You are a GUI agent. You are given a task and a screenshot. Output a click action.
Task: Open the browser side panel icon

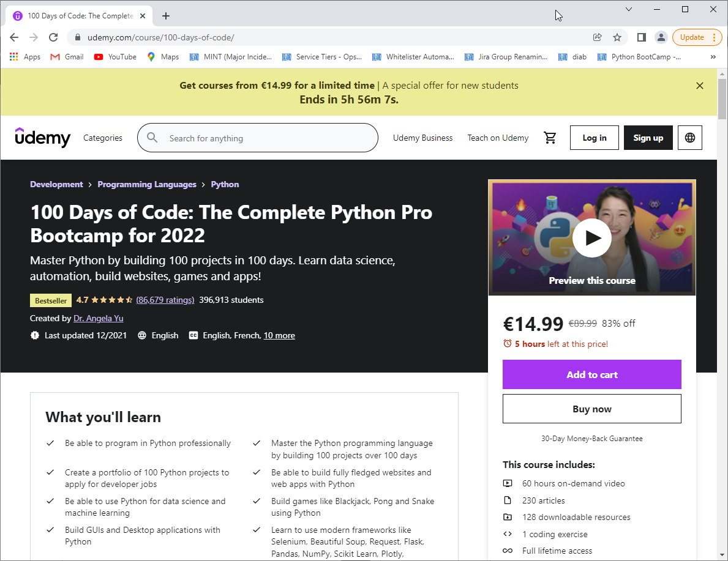[x=641, y=37]
